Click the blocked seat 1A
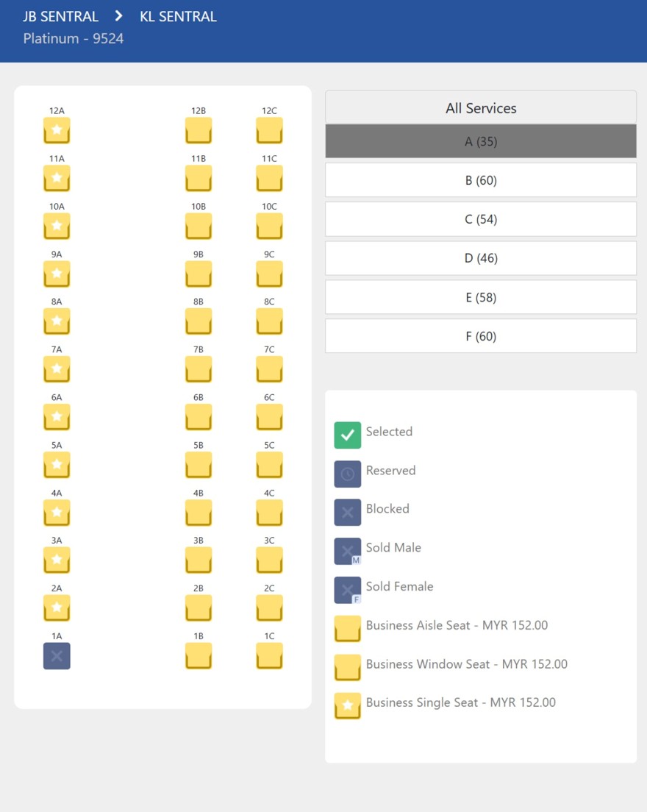This screenshot has height=812, width=647. [x=57, y=656]
